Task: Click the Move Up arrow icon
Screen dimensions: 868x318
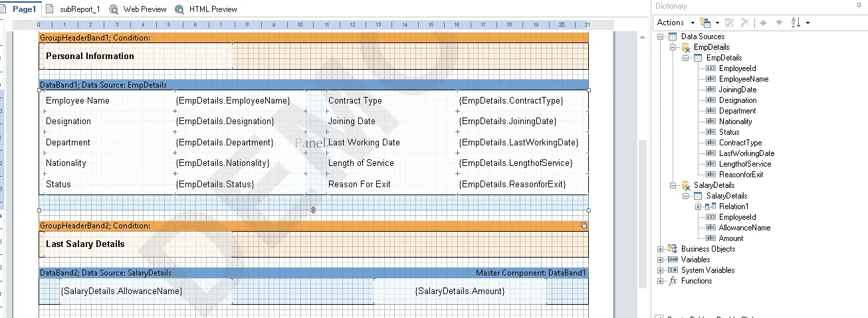Action: 763,23
